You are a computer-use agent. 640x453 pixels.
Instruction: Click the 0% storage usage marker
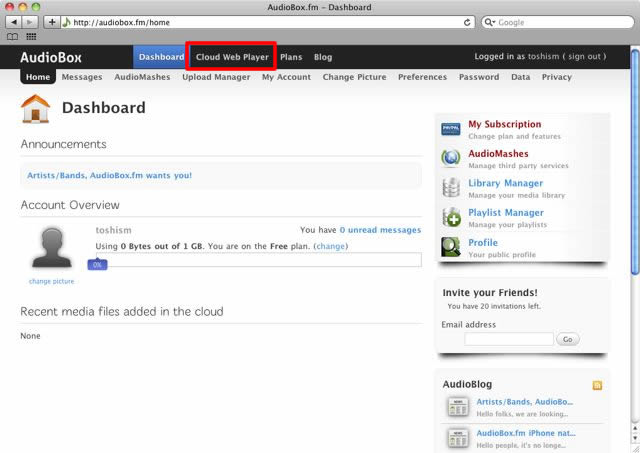click(97, 264)
